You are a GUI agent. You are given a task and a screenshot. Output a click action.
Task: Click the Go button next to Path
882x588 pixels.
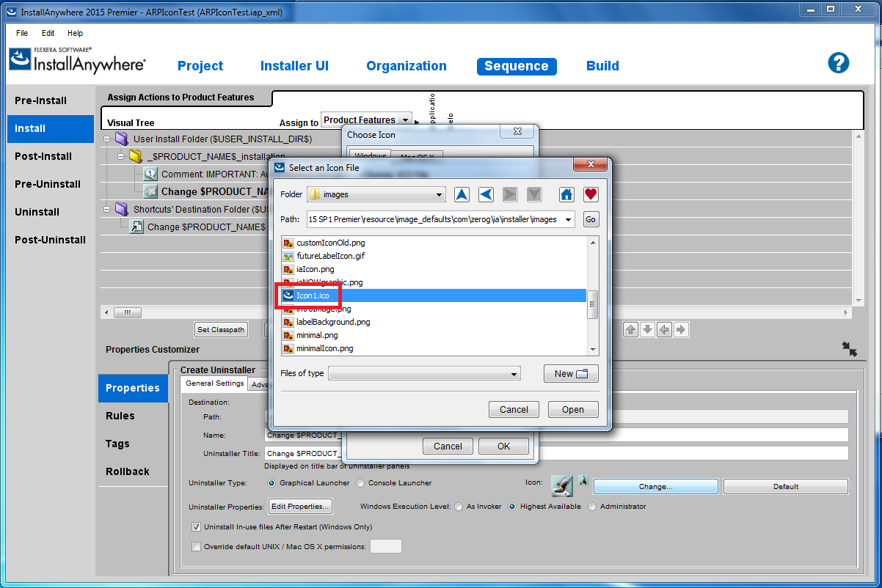pos(591,219)
